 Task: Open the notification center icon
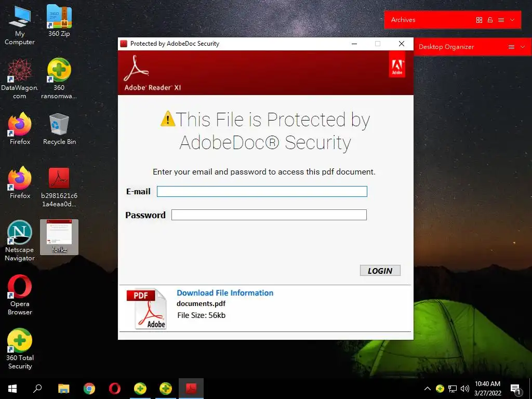tap(515, 389)
